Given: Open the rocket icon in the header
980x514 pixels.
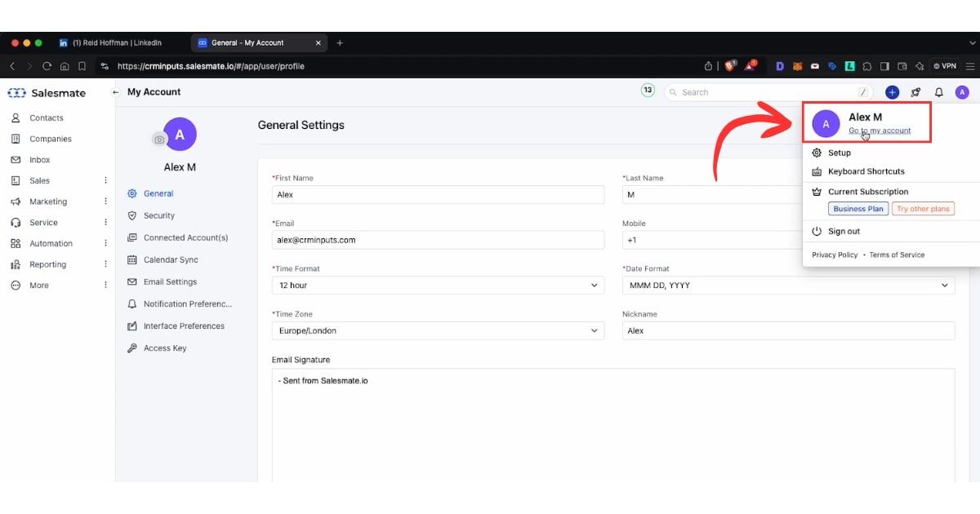Looking at the screenshot, I should 915,92.
